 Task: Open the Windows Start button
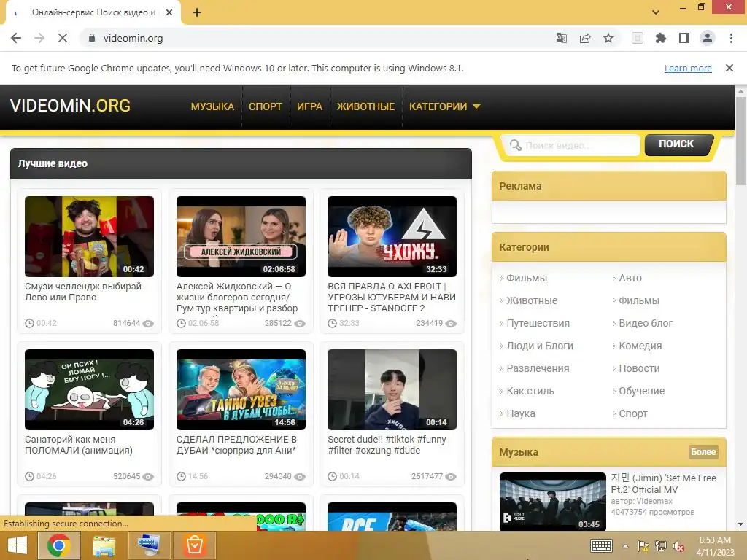pos(18,545)
